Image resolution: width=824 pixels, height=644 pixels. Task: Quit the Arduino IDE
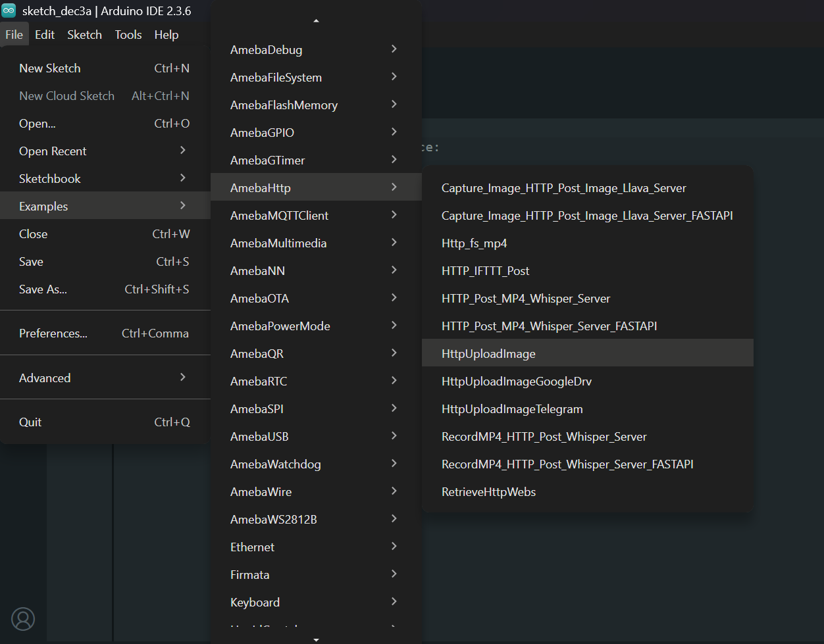coord(30,422)
